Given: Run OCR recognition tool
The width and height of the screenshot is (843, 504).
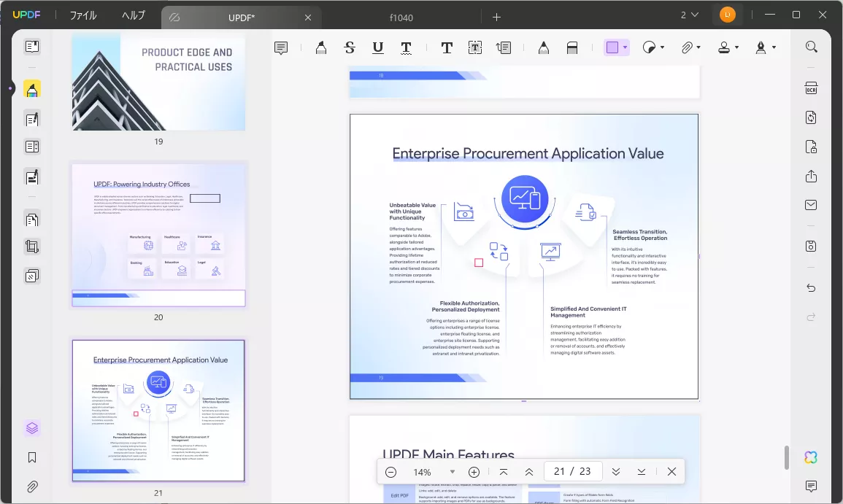Looking at the screenshot, I should click(x=812, y=88).
